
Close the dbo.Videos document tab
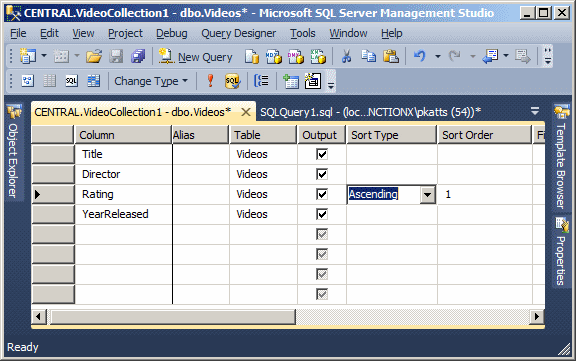(246, 112)
